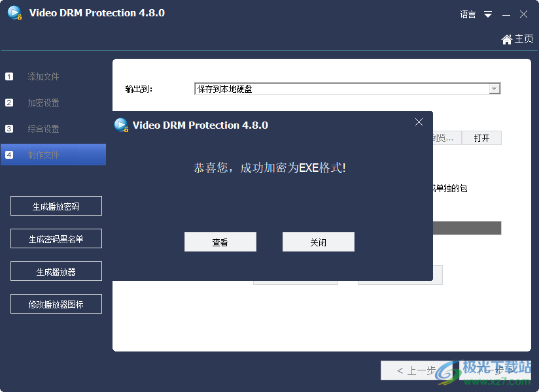This screenshot has height=392, width=539.
Task: Click the number 3 step icon
Action: coord(9,129)
